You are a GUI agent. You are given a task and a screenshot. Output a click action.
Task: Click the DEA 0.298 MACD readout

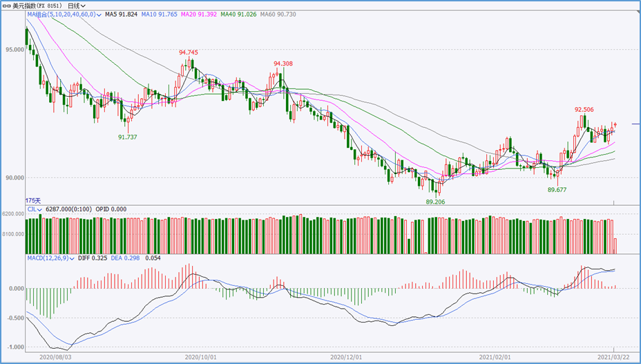pos(130,258)
